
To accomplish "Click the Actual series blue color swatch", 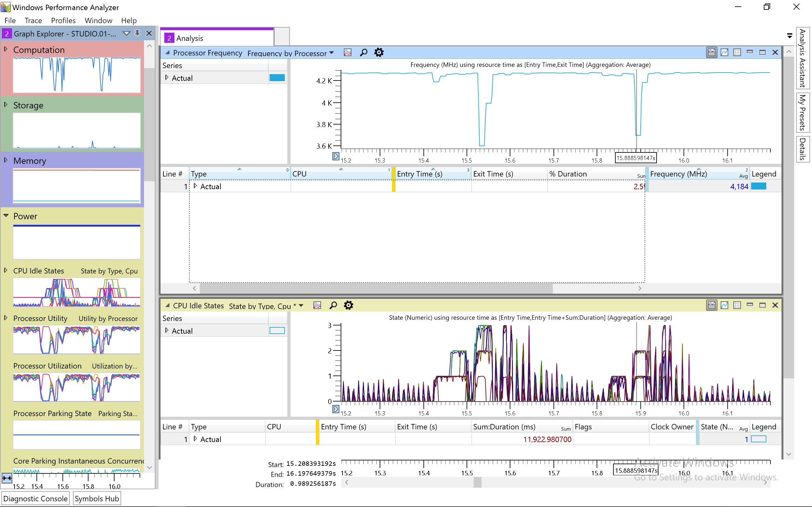I will [277, 78].
